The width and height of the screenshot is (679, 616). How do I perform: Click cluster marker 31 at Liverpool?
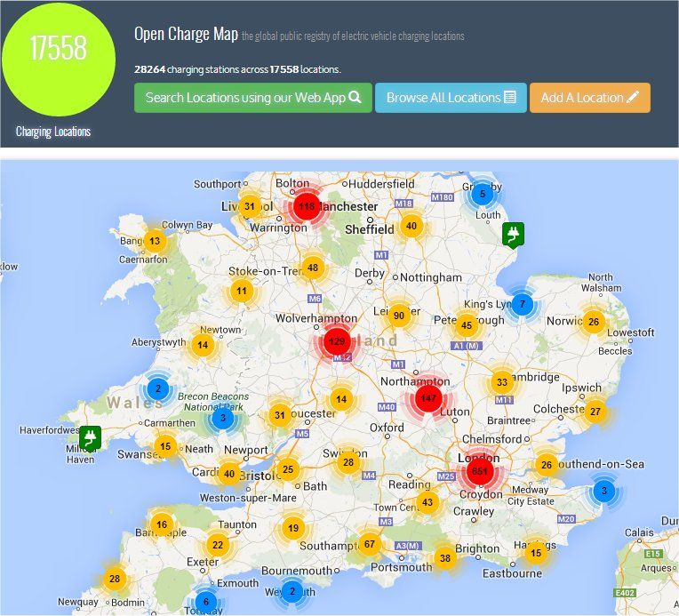click(x=250, y=206)
